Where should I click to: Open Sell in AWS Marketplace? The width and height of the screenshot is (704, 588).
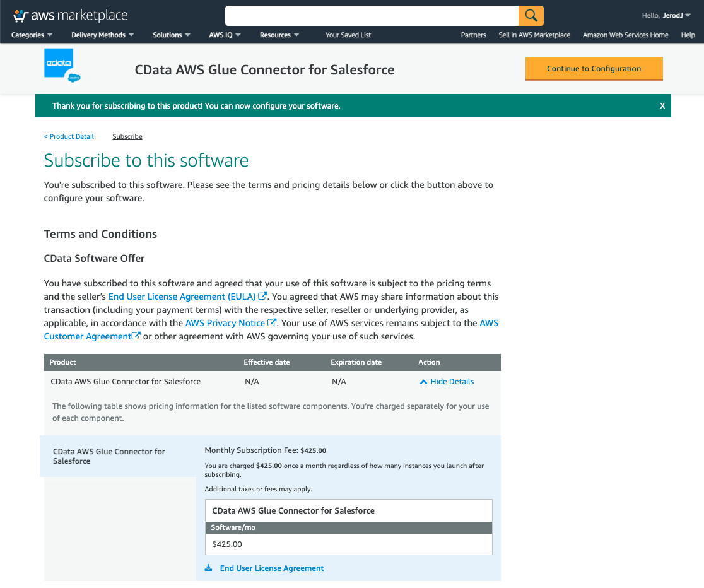click(x=534, y=35)
